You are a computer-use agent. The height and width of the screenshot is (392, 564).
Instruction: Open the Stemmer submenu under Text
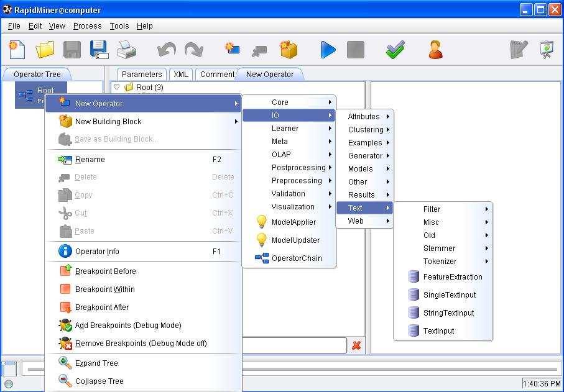coord(443,248)
